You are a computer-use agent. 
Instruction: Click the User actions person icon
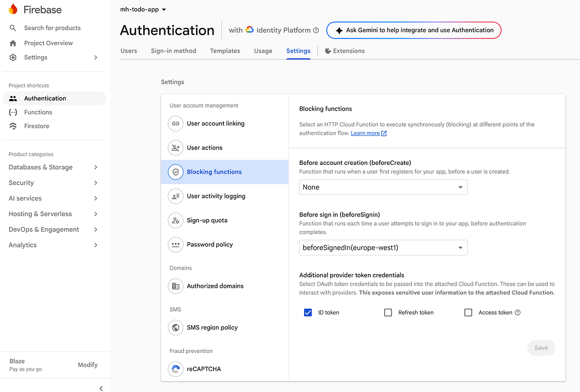click(x=176, y=147)
